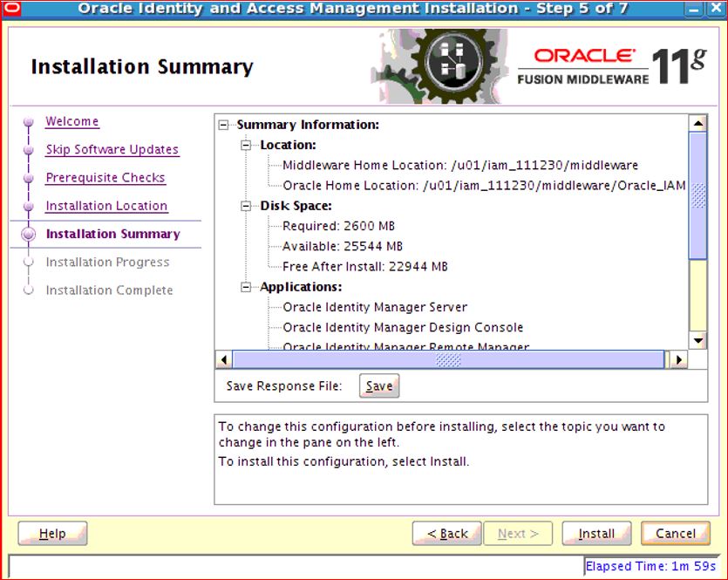Close the installer window from the title bar
The width and height of the screenshot is (728, 580).
pyautogui.click(x=717, y=9)
